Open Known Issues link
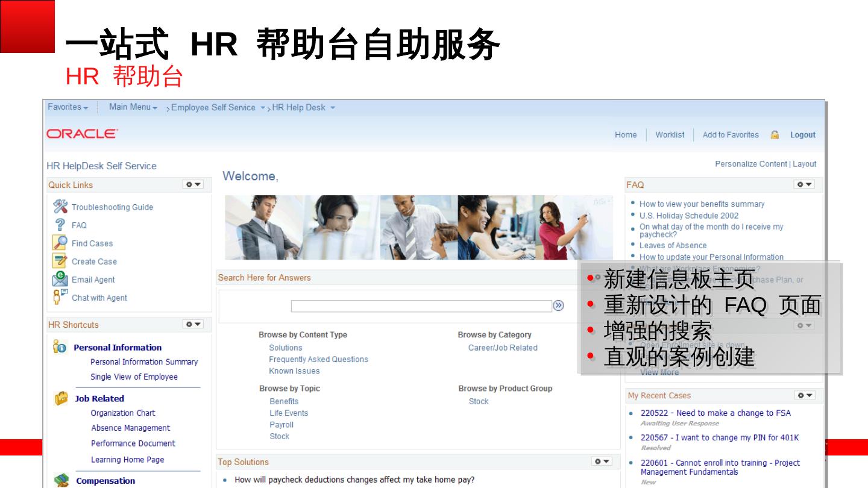Image resolution: width=868 pixels, height=488 pixels. [294, 371]
